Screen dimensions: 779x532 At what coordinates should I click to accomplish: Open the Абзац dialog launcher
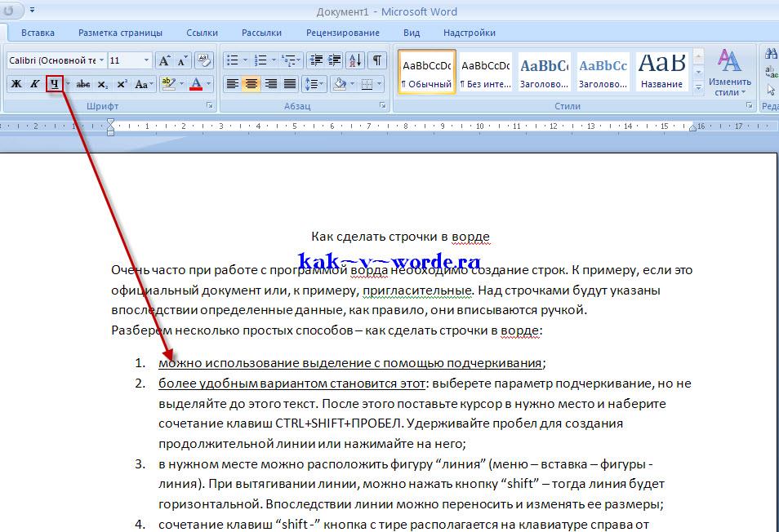382,106
